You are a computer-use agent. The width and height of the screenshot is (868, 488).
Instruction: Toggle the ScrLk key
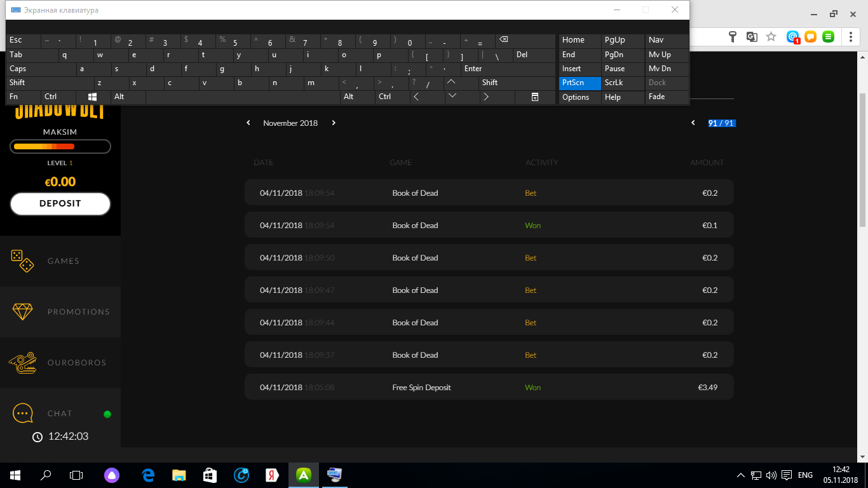[622, 83]
